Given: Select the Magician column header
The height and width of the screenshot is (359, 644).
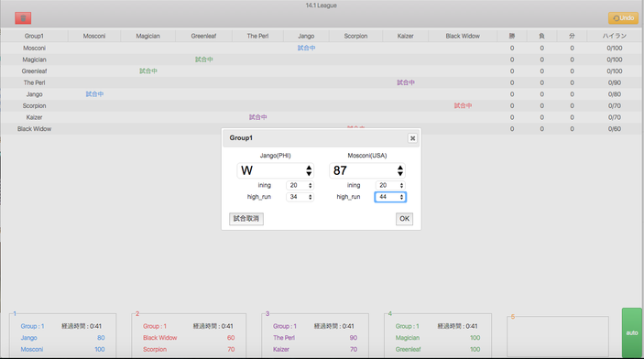Looking at the screenshot, I should click(x=147, y=36).
